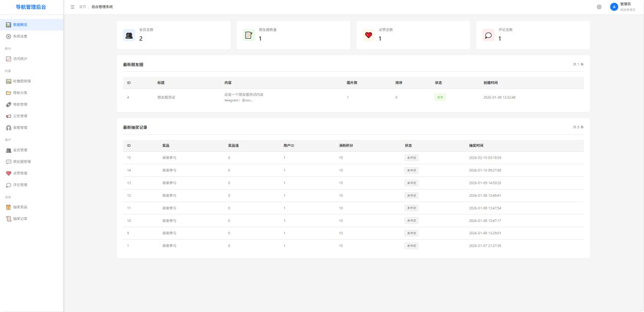Screen dimensions: 644x312
Task: Click 谢谢参与 in the ID 14 row
Action: 169,170
